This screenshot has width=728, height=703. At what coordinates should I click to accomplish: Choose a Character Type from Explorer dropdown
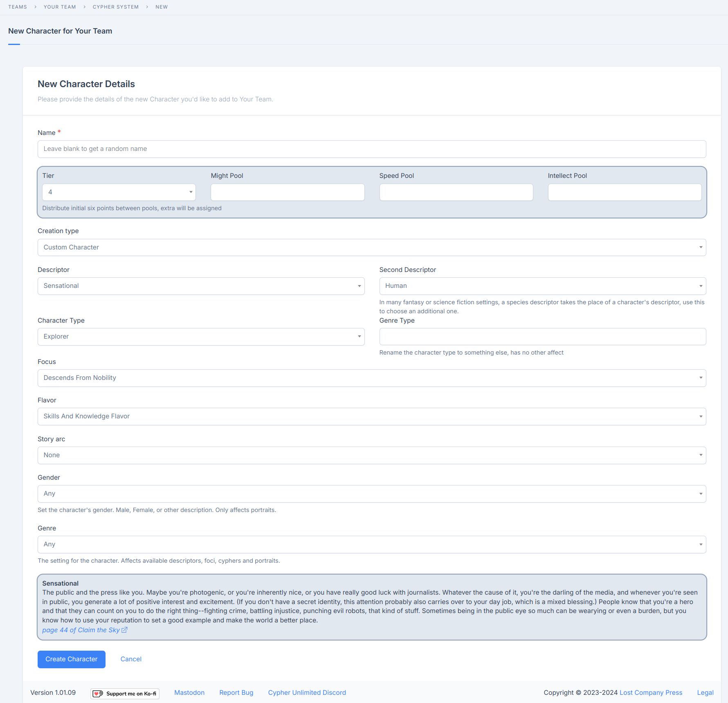201,337
